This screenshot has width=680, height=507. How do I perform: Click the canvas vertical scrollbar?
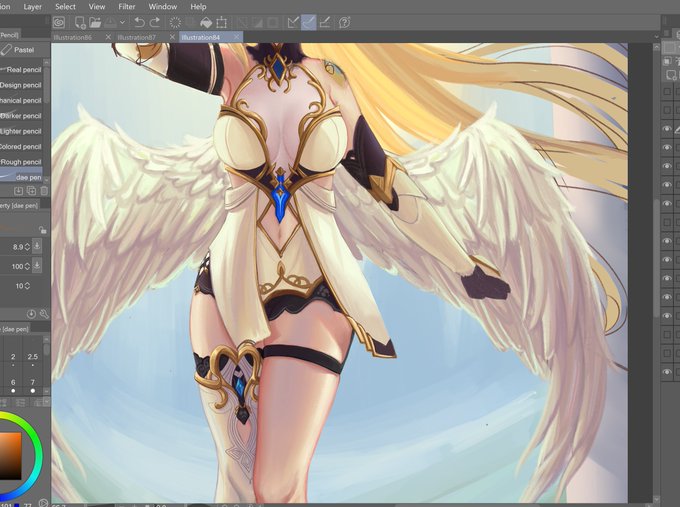click(x=657, y=260)
